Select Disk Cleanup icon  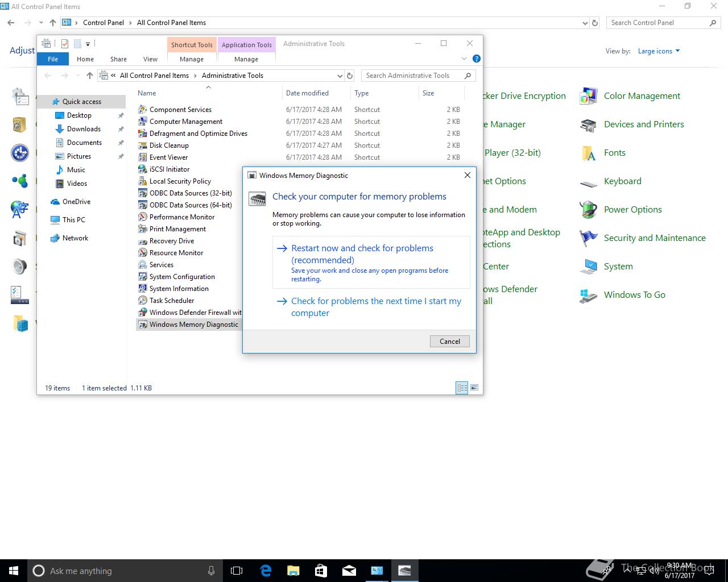pos(143,145)
